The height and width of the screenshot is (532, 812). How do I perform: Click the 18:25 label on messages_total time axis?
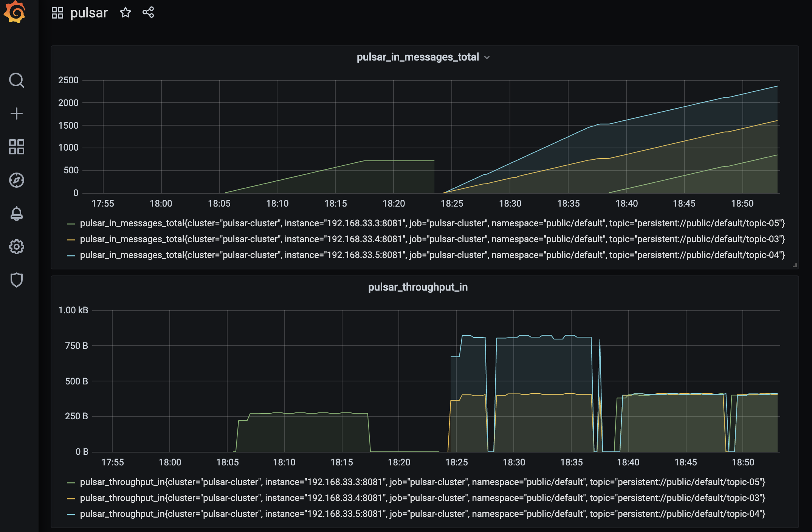(x=452, y=204)
